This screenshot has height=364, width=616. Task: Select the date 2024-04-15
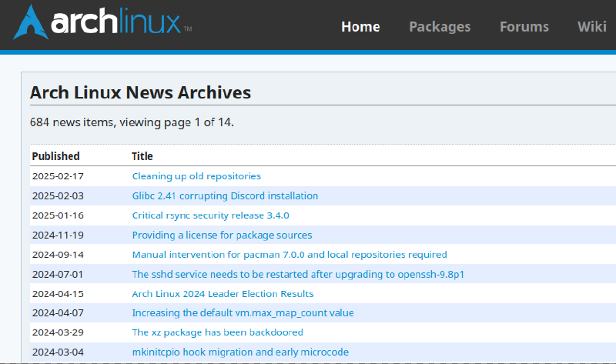click(59, 294)
